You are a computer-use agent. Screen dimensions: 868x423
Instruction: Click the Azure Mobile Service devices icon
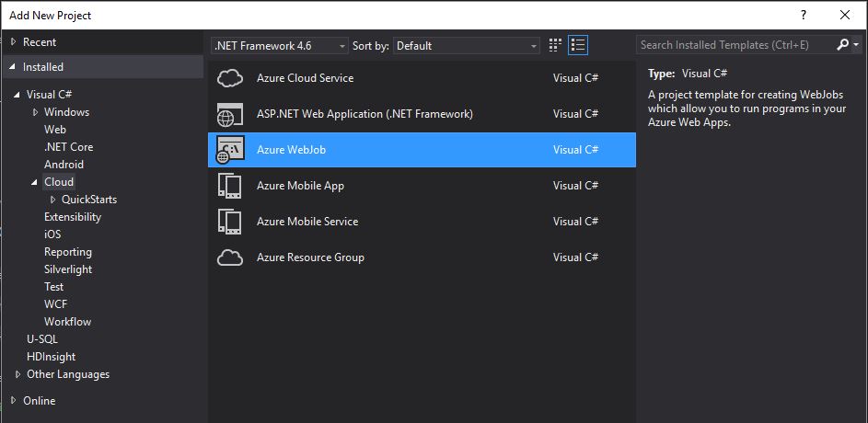tap(230, 222)
